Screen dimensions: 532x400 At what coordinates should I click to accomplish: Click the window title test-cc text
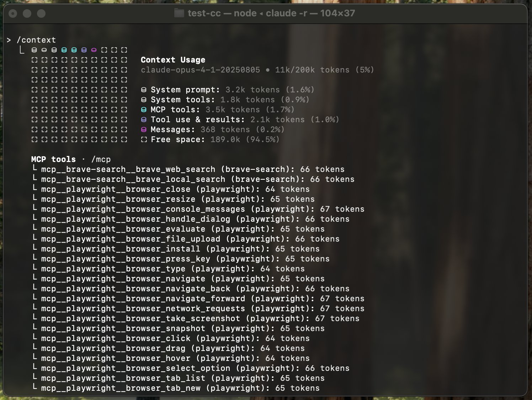click(x=204, y=13)
